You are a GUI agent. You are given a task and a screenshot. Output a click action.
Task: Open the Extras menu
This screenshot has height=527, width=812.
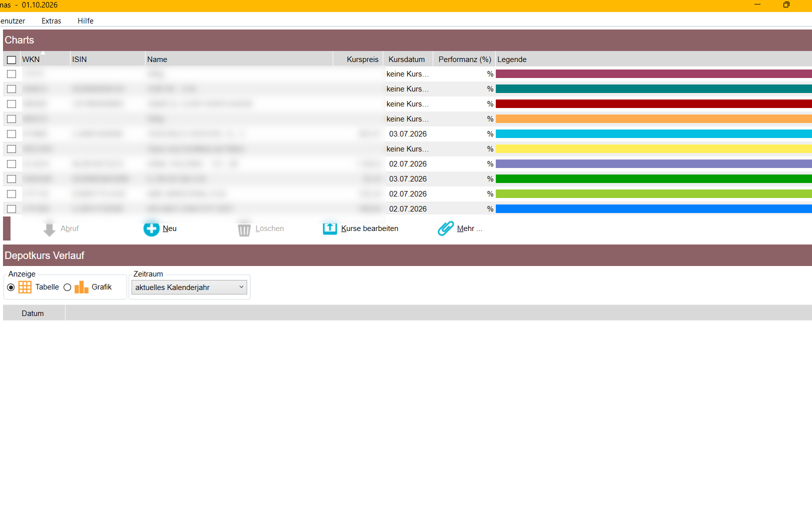(51, 21)
